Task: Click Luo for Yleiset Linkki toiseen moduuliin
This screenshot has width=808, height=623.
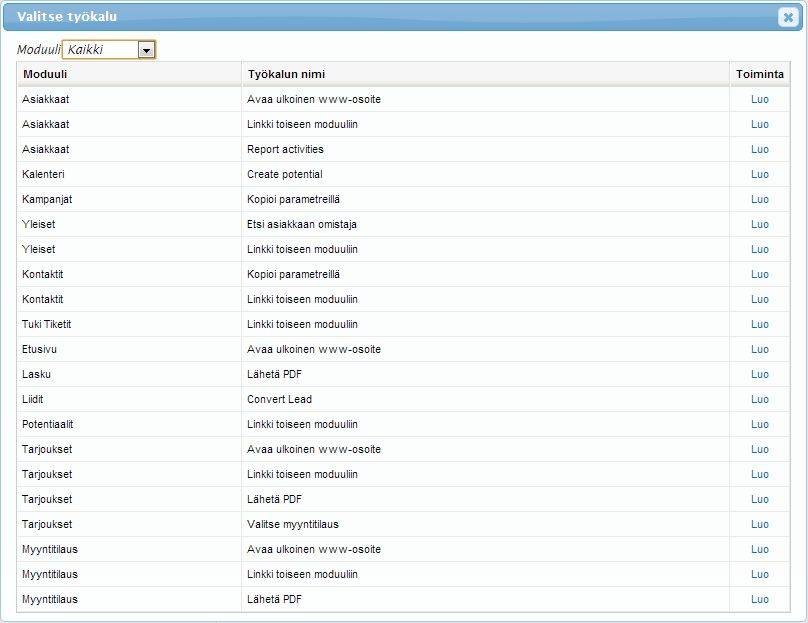Action: coord(759,249)
